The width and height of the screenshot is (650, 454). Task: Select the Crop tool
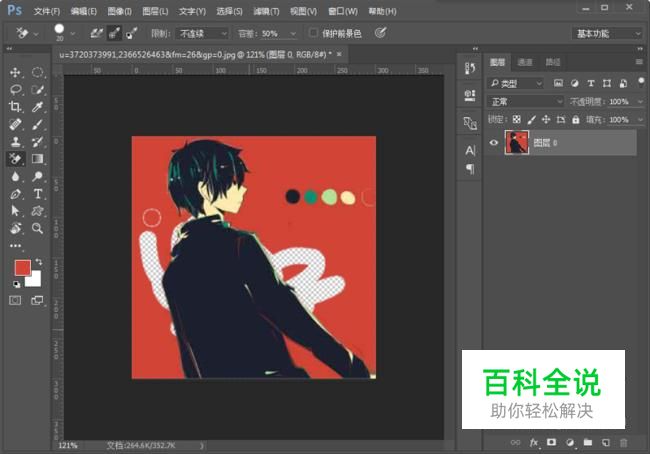tap(15, 107)
